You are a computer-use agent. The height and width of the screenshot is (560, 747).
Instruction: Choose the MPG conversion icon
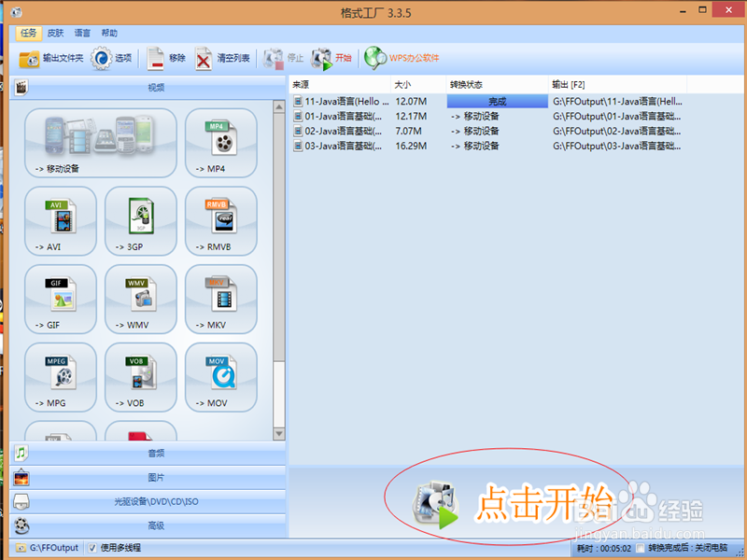click(x=61, y=377)
